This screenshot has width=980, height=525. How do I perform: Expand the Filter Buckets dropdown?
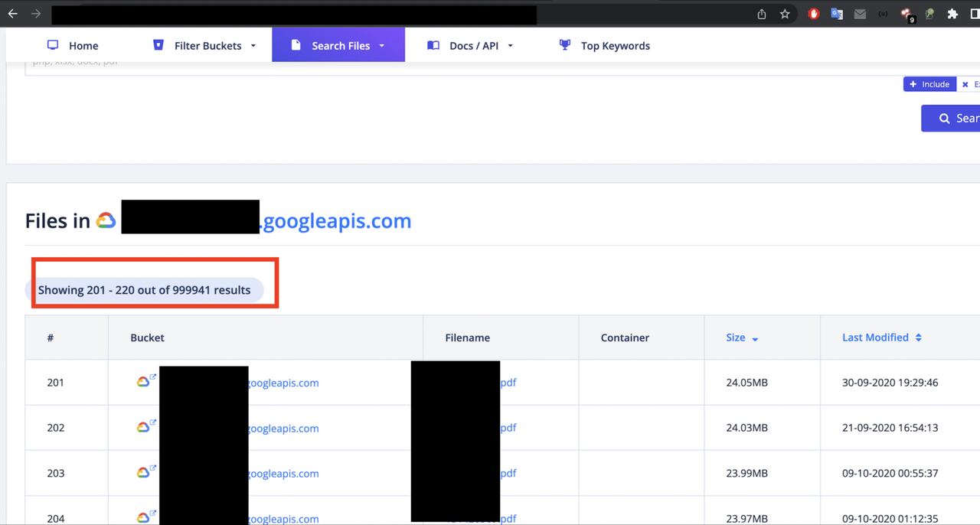pos(207,46)
